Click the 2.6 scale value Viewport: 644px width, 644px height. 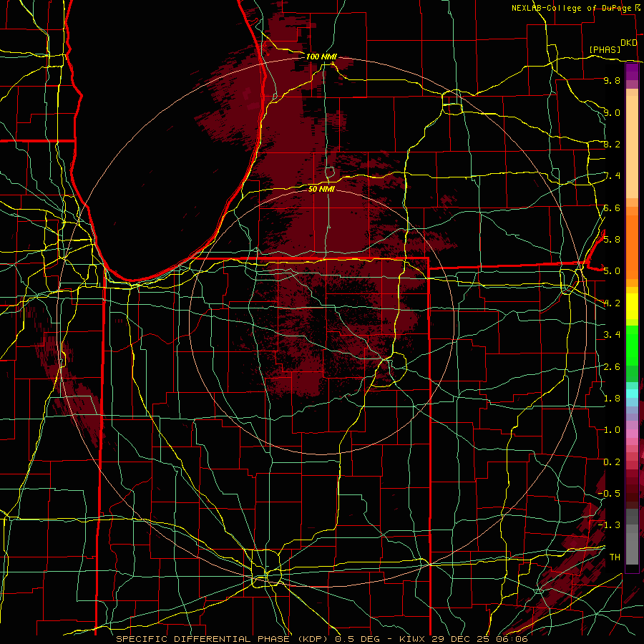pyautogui.click(x=612, y=366)
